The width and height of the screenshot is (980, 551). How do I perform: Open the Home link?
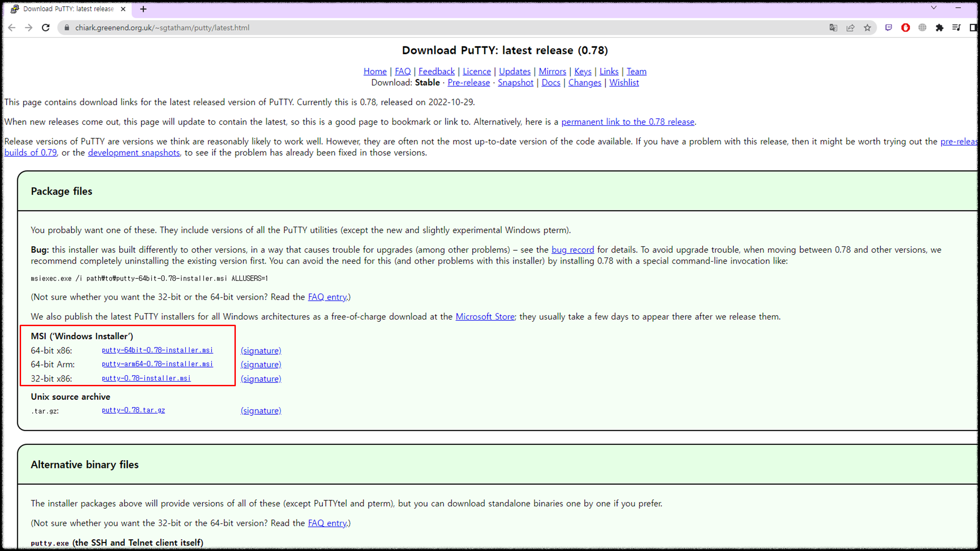tap(375, 71)
